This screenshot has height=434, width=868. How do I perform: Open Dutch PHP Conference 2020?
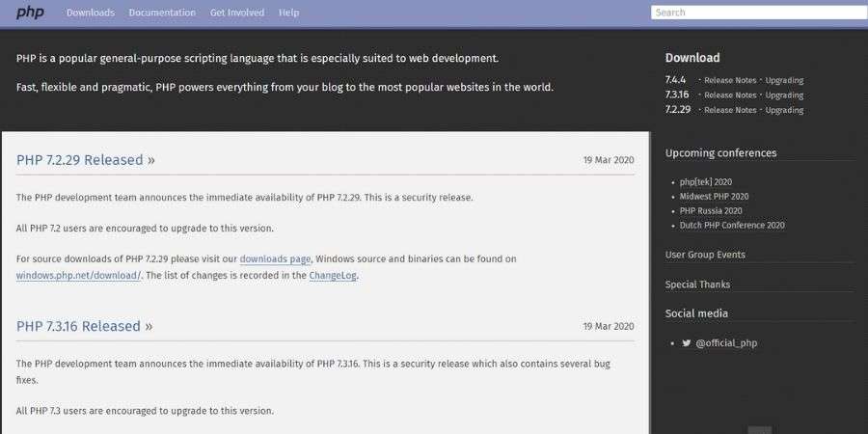[732, 225]
